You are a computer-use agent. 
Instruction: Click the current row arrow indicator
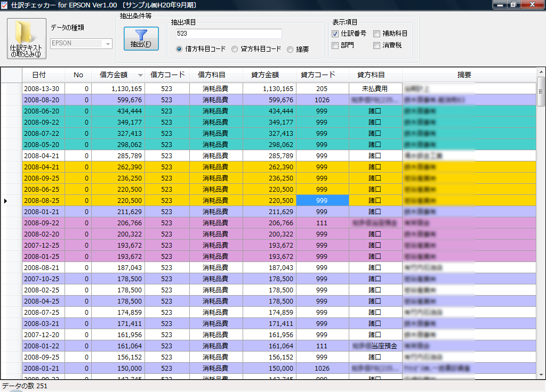pyautogui.click(x=6, y=201)
